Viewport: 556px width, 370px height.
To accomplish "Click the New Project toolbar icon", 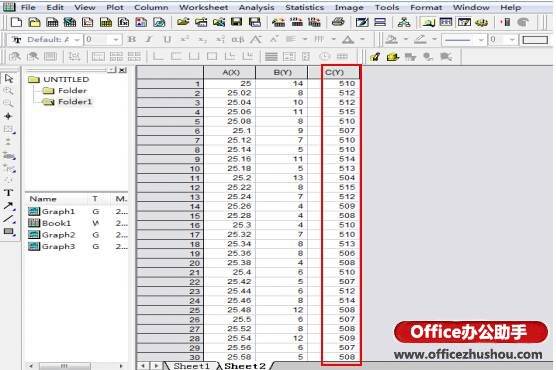I will tap(16, 23).
